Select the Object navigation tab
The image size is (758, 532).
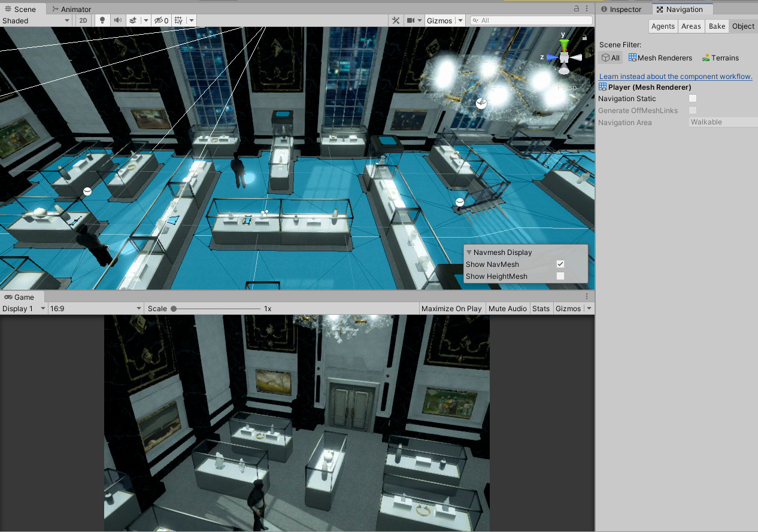point(743,26)
